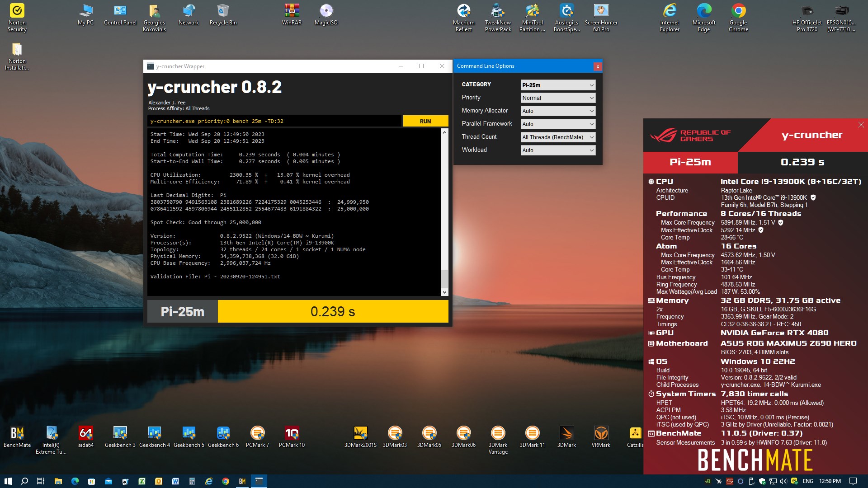Open Task View from the taskbar
This screenshot has height=488, width=868.
[40, 481]
